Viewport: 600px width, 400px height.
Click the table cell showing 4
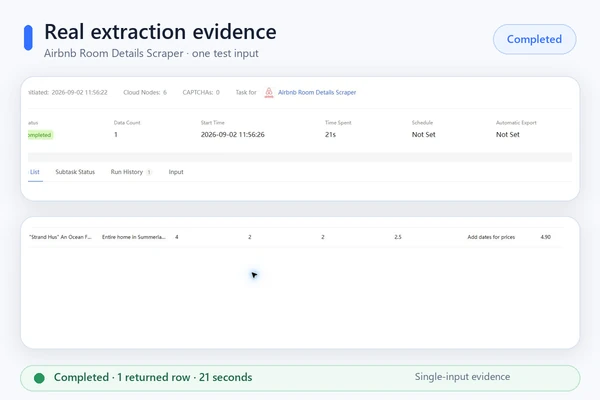click(177, 237)
